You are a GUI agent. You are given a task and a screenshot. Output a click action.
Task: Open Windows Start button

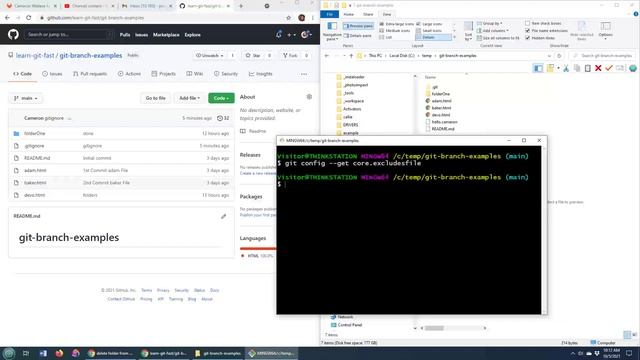pyautogui.click(x=9, y=353)
